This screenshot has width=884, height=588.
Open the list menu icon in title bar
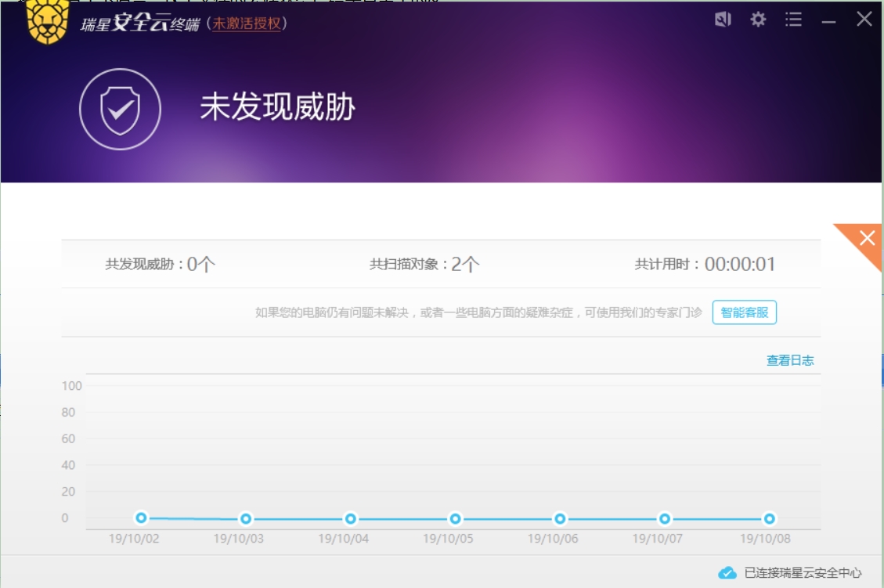tap(793, 20)
